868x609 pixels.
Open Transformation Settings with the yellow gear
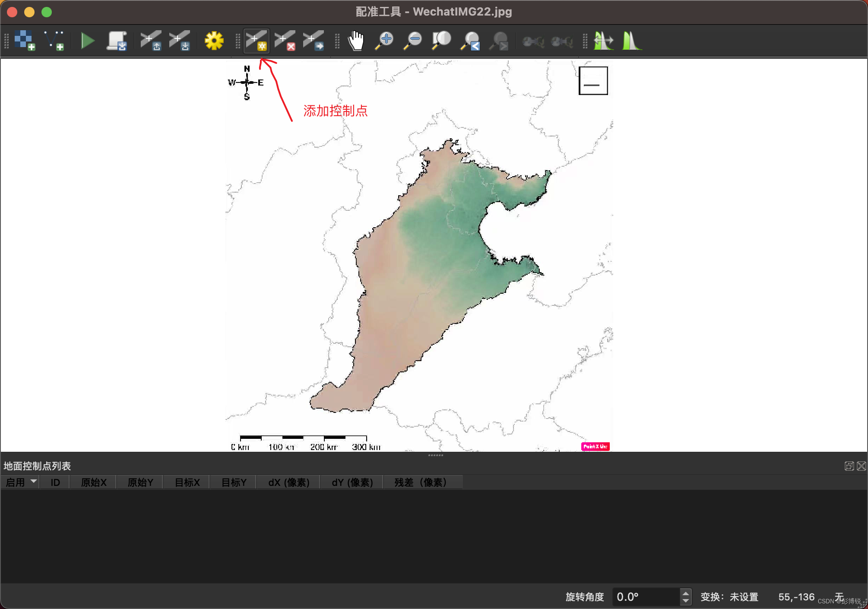(x=214, y=41)
